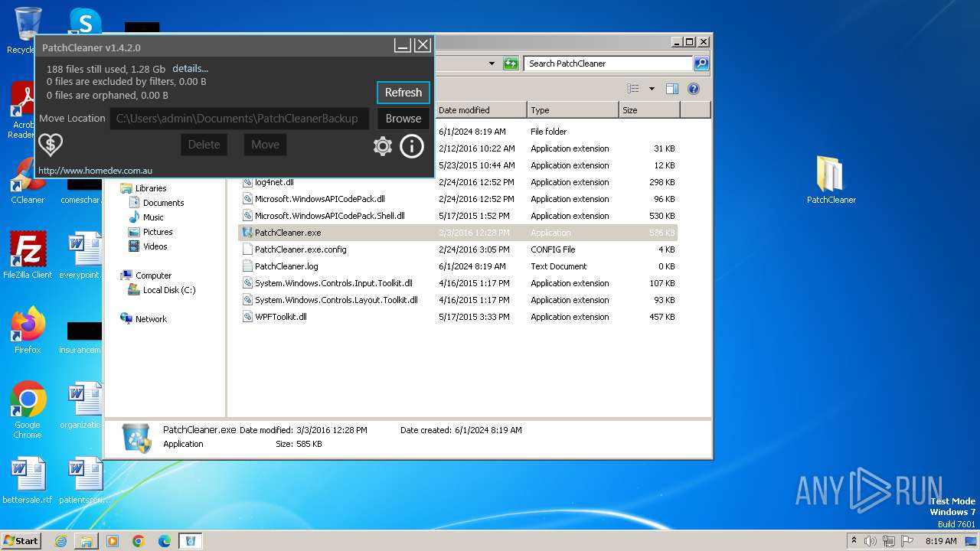This screenshot has height=551, width=980.
Task: Open Windows Media Player from taskbar
Action: 113,541
